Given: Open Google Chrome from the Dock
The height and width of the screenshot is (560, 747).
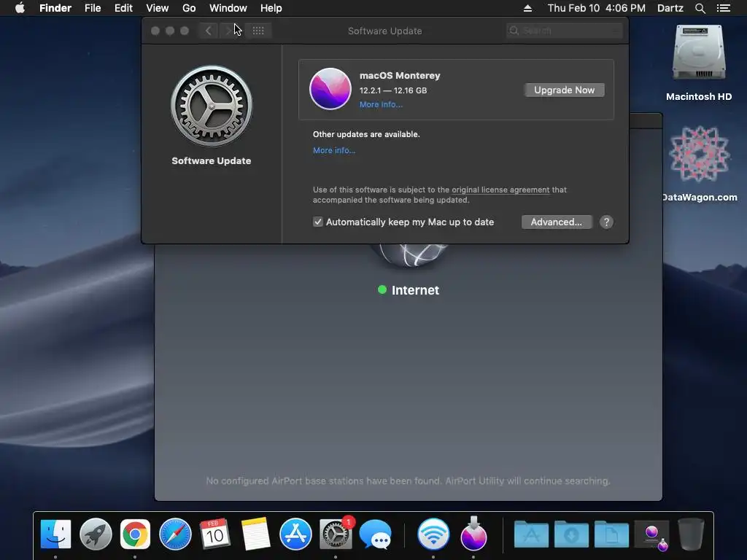Looking at the screenshot, I should [x=135, y=534].
